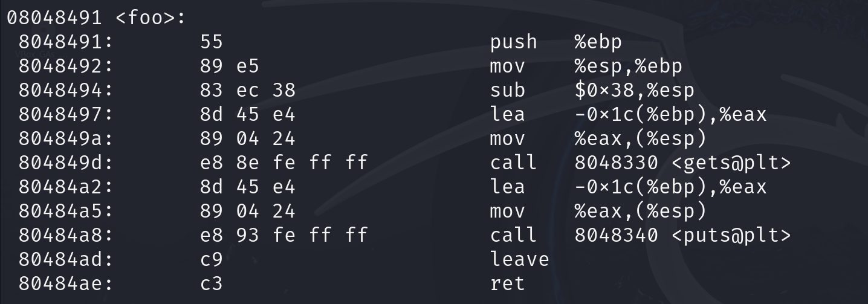Click the address label 80484ad
868x304 pixels.
pos(66,259)
